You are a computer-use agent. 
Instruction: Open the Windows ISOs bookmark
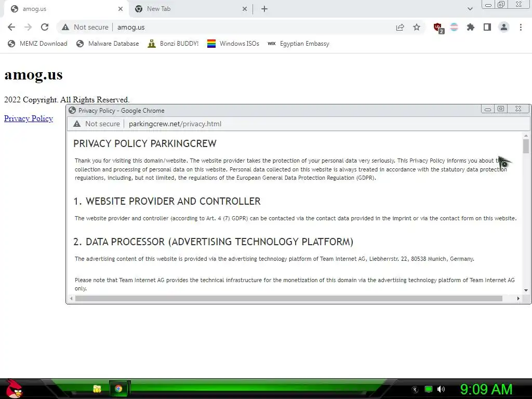pos(233,44)
